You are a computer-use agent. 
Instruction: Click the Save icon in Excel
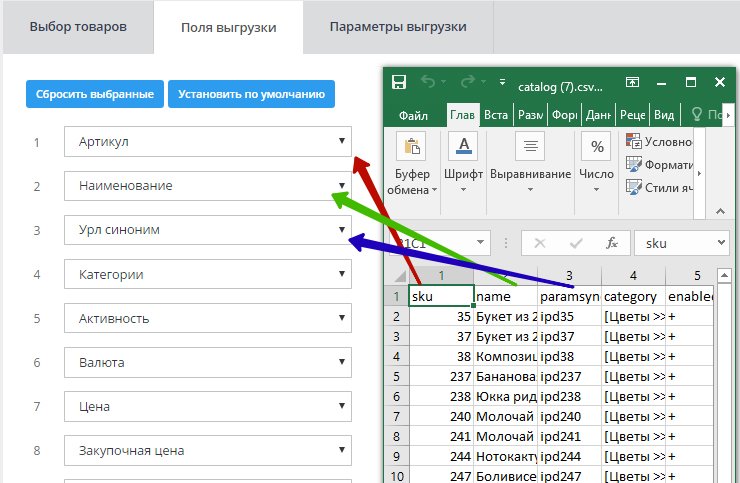(399, 83)
